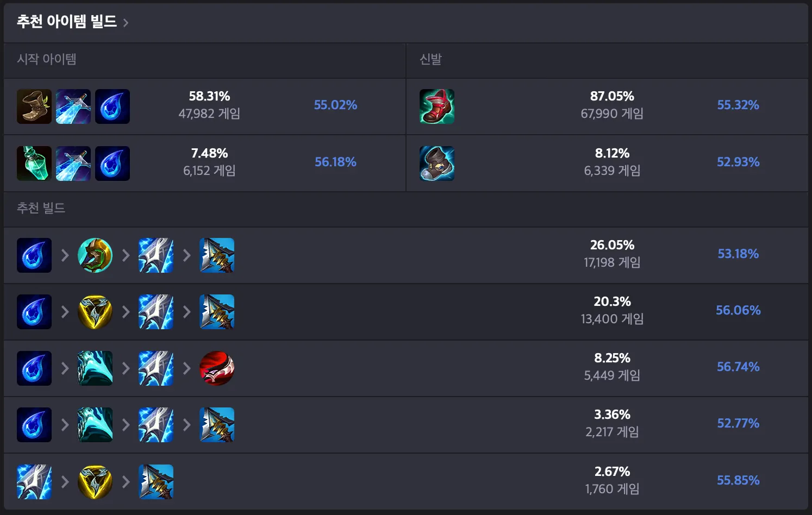Click the yellow Trinity Force icon in second build

(x=95, y=312)
